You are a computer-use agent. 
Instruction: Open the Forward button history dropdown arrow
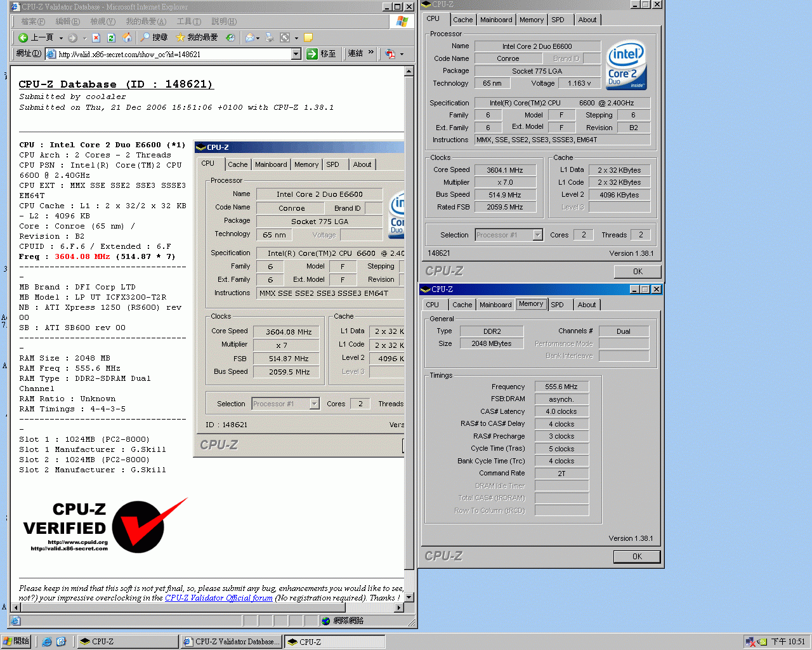tap(84, 38)
